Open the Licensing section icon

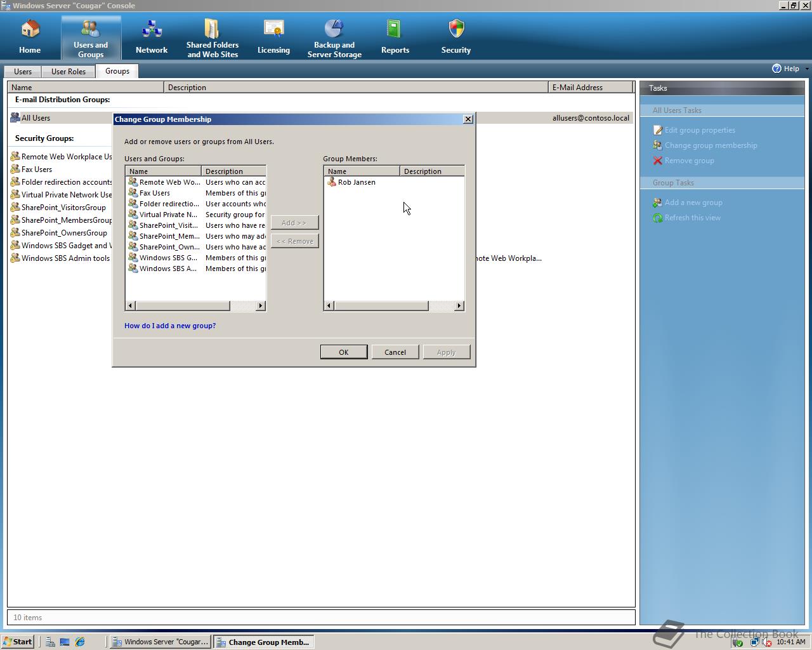coord(273,29)
